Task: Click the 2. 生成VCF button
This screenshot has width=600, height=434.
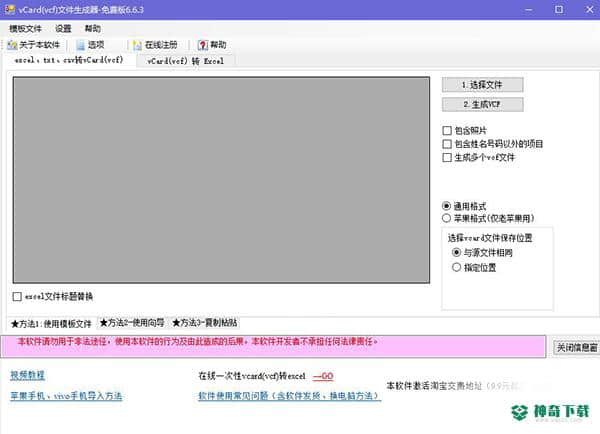Action: click(x=483, y=104)
